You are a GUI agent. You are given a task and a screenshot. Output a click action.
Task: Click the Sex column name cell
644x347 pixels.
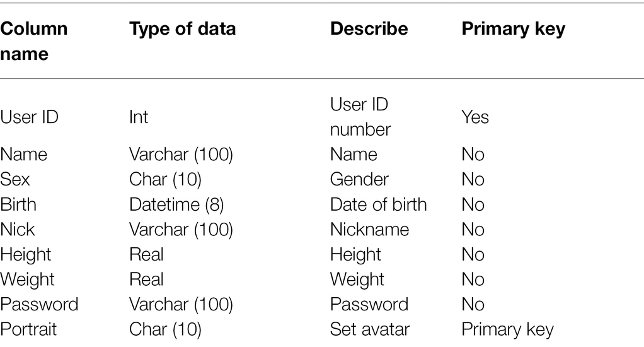(x=14, y=180)
